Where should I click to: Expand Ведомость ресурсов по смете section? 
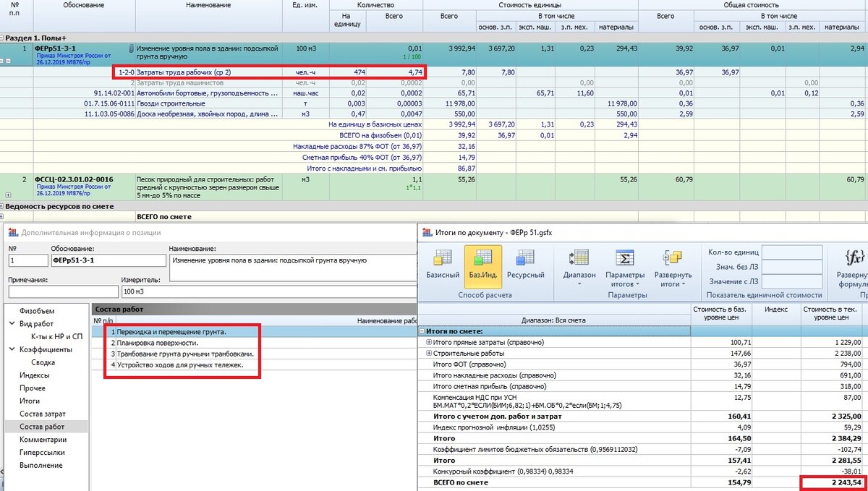2,207
